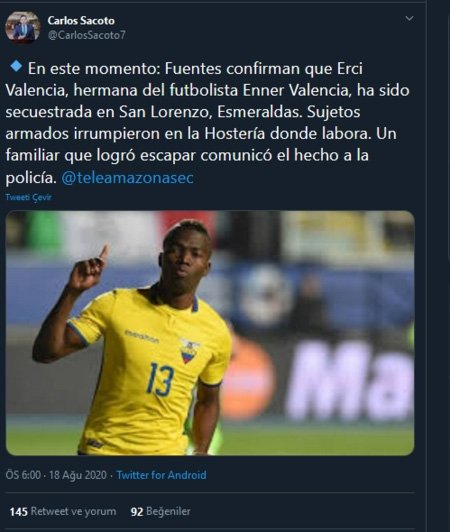This screenshot has height=532, width=450.
Task: Click the number 13 on jersey
Action: click(x=160, y=379)
